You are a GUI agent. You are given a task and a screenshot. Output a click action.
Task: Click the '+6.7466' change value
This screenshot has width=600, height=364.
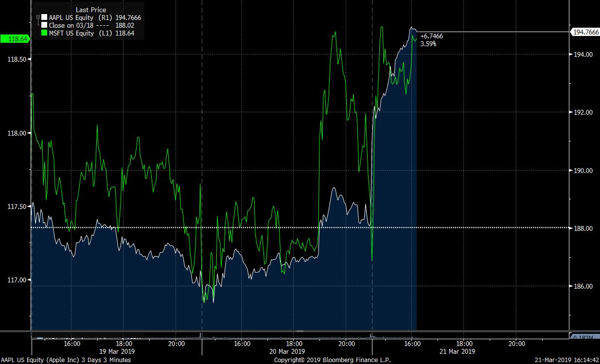(x=431, y=36)
